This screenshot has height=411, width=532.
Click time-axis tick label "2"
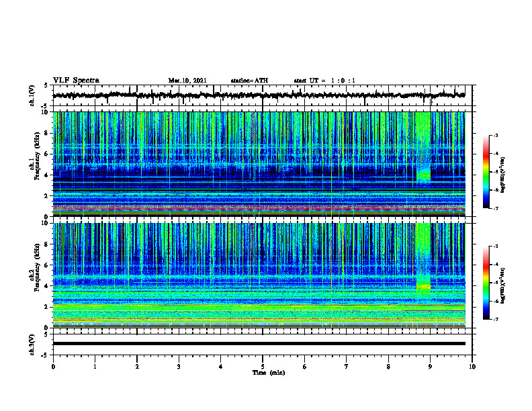[x=137, y=367]
